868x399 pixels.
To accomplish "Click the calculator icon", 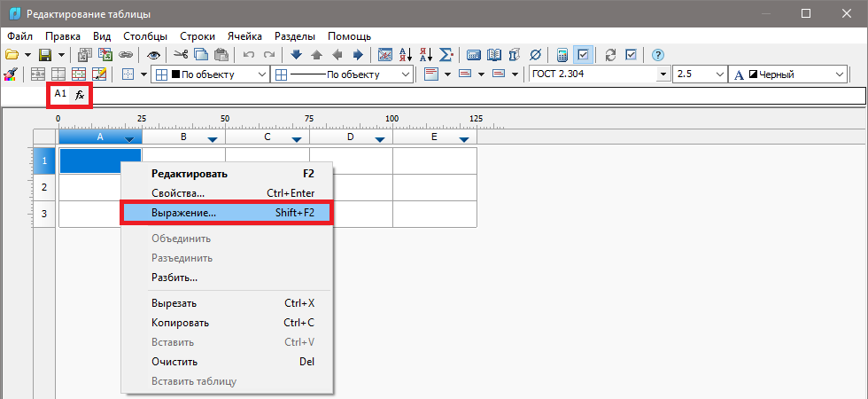I will click(x=562, y=55).
